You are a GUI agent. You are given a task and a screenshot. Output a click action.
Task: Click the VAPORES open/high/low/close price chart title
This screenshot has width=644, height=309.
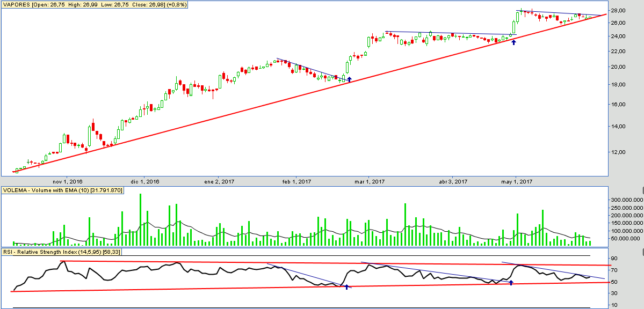tap(95, 4)
